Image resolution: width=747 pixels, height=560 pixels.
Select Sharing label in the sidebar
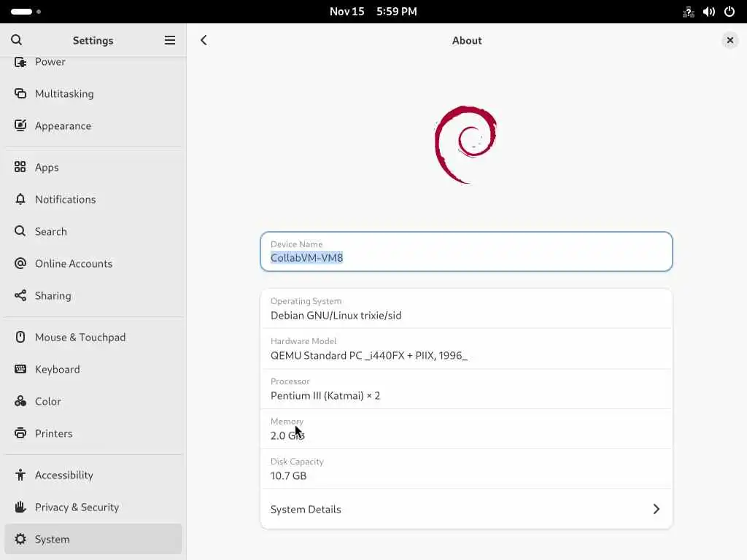pyautogui.click(x=53, y=296)
